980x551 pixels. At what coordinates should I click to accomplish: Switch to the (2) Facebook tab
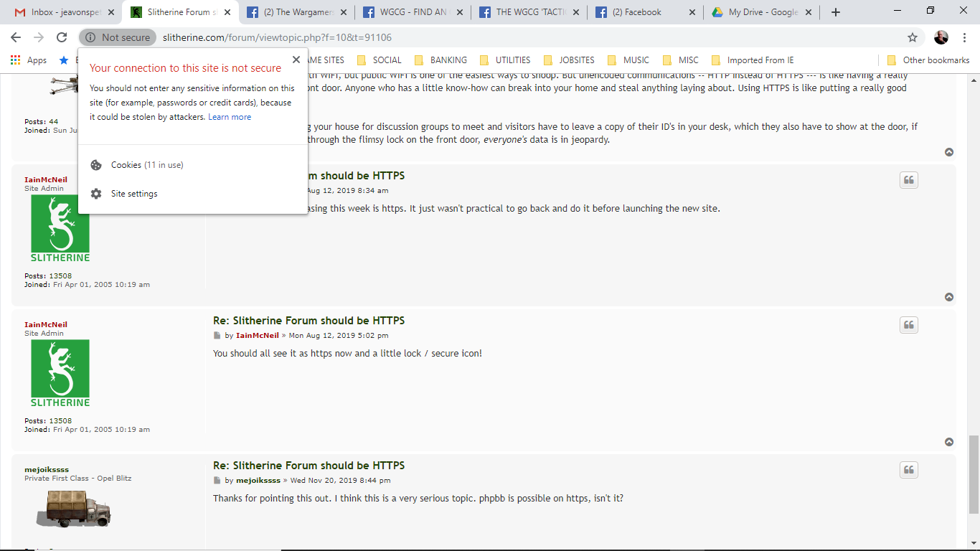point(645,12)
